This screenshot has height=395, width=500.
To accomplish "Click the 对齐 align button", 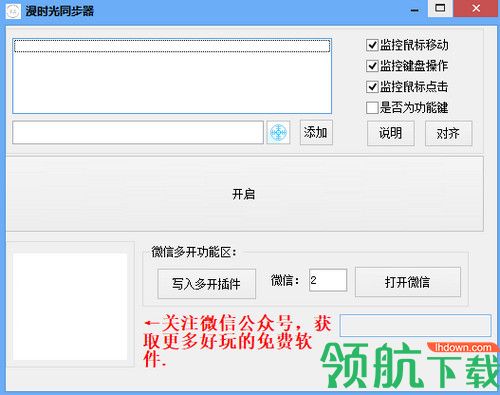I will 448,133.
